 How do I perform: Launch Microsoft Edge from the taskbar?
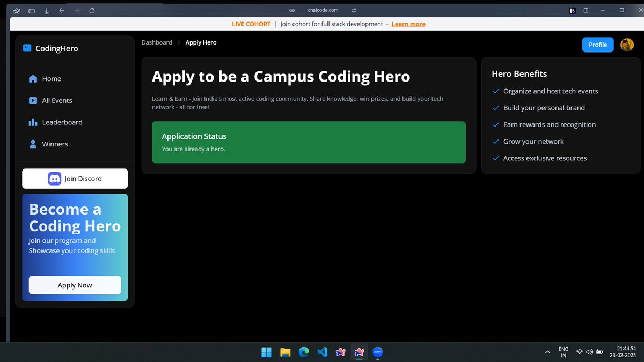(304, 352)
